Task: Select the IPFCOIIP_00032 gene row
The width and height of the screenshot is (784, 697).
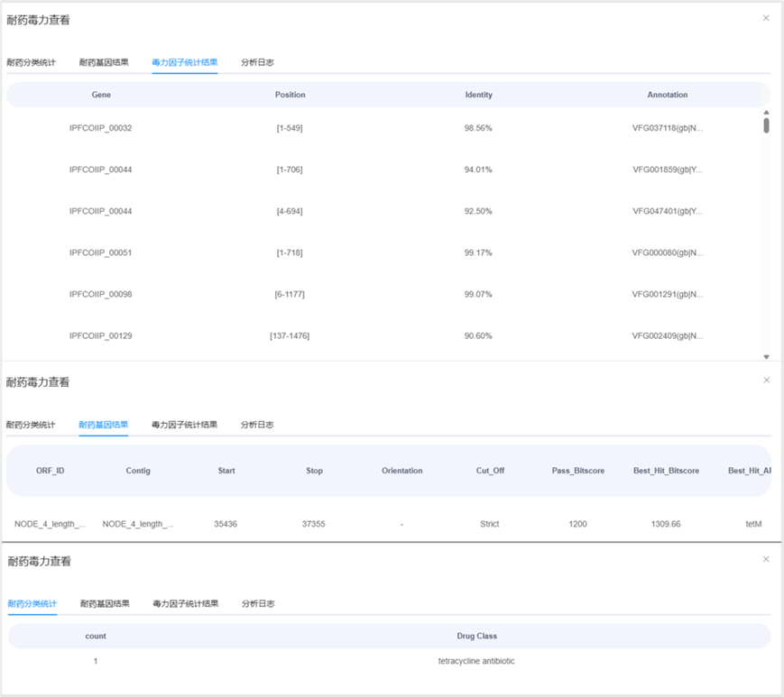Action: 100,128
